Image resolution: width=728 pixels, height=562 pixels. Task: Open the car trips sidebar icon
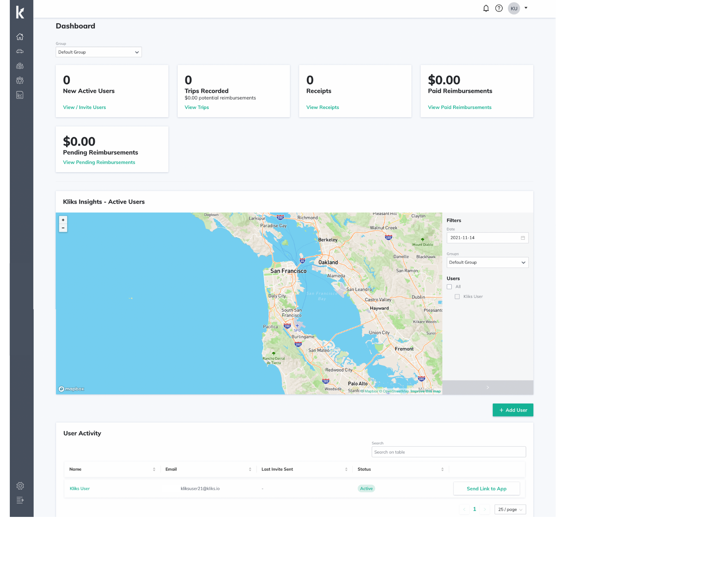pyautogui.click(x=20, y=51)
